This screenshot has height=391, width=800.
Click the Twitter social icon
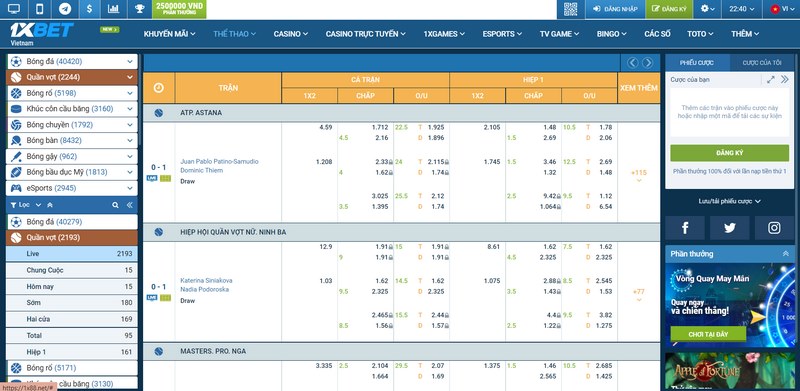click(x=730, y=228)
